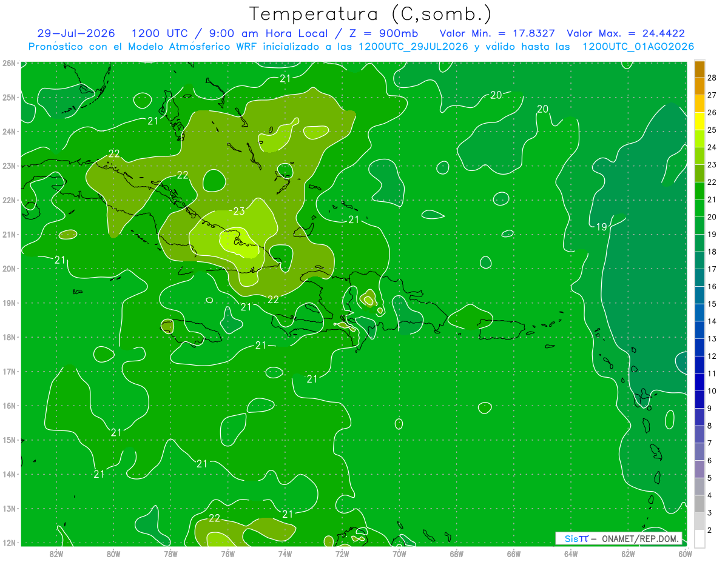Click the legend number 28
Viewport: 728px width, 562px height.
712,78
